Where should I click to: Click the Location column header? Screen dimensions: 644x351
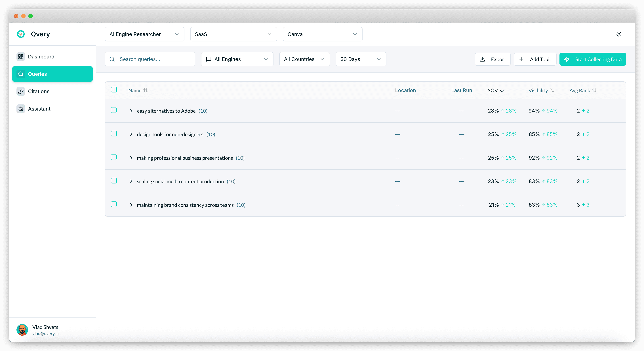405,90
